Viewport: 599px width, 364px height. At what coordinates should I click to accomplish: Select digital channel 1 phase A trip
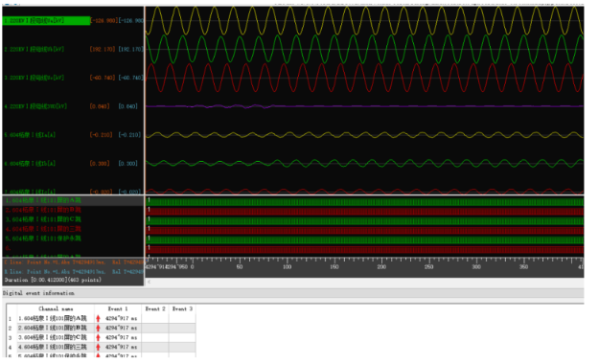pos(43,200)
